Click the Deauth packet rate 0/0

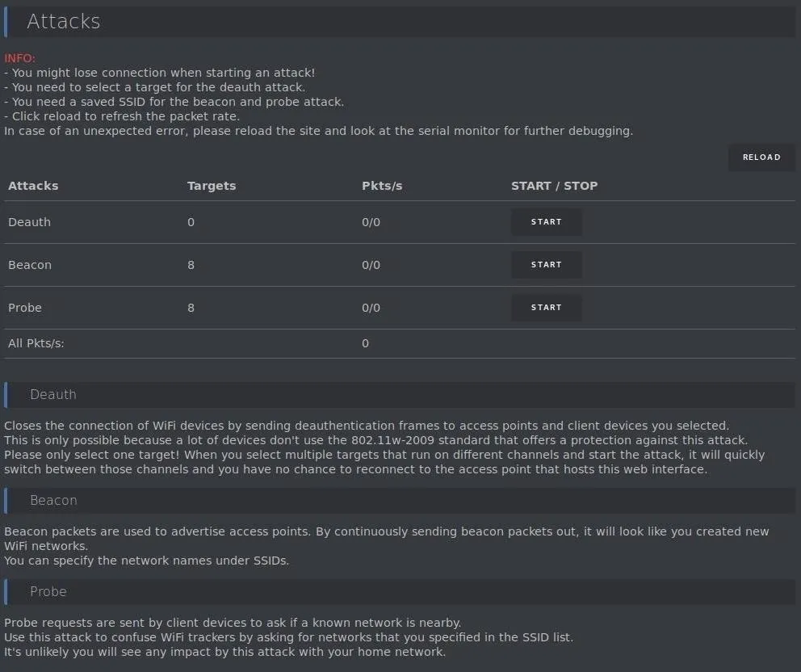(371, 222)
